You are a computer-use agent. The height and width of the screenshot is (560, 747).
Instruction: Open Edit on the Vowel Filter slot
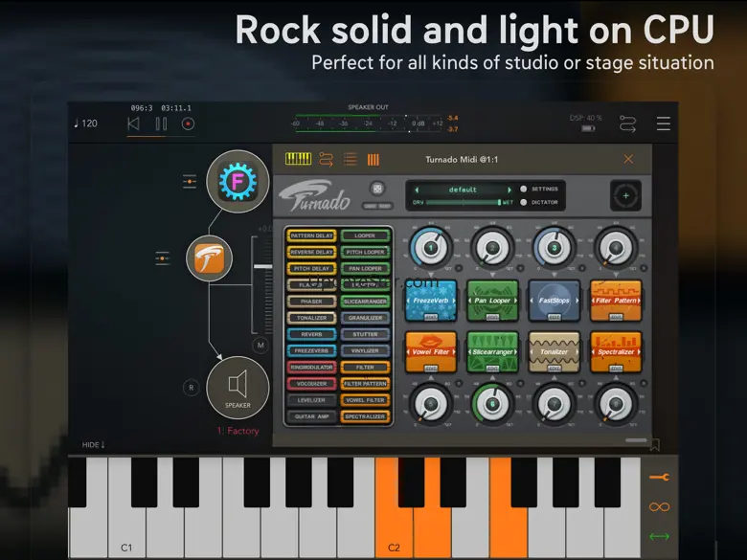click(x=431, y=369)
